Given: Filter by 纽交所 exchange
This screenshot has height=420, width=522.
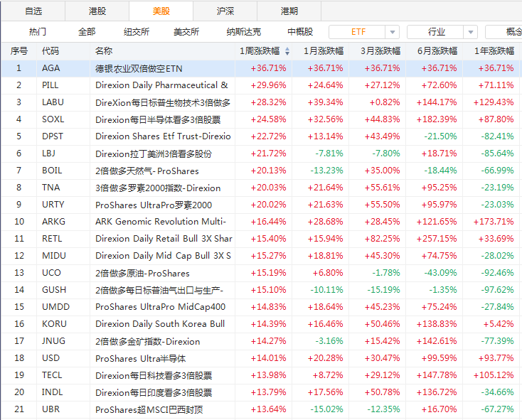Looking at the screenshot, I should [137, 32].
